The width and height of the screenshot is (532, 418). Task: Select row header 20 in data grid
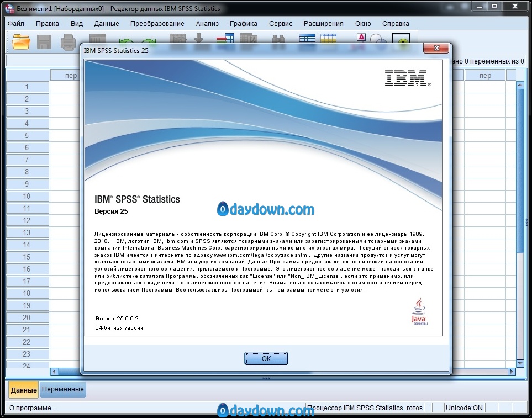(x=27, y=318)
